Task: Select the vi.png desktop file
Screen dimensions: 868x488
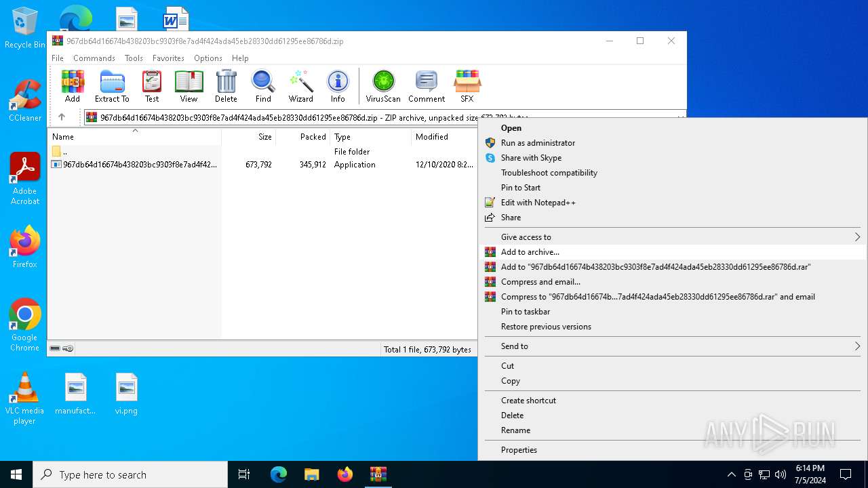Action: coord(126,394)
